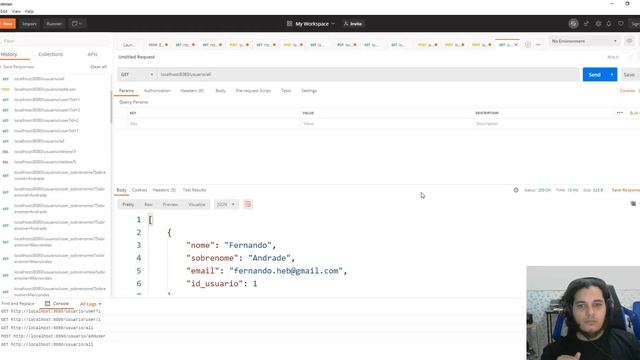Open the first GET usuario/all history entry

coord(39,79)
